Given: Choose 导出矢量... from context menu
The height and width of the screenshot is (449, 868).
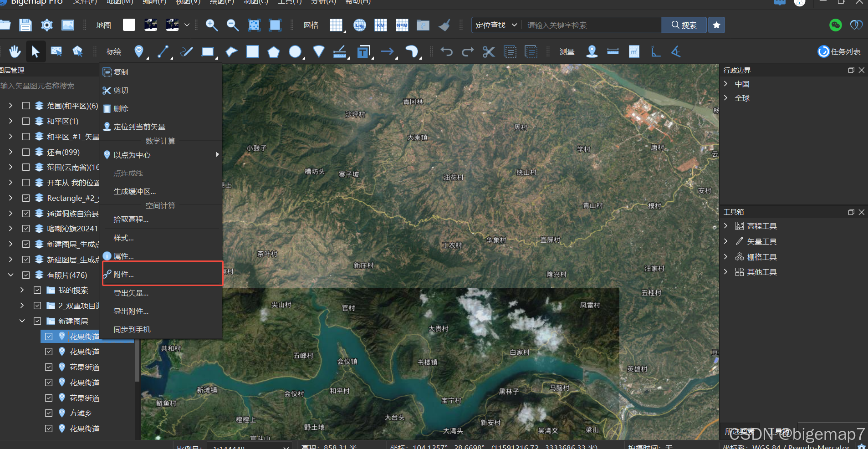Looking at the screenshot, I should point(161,293).
